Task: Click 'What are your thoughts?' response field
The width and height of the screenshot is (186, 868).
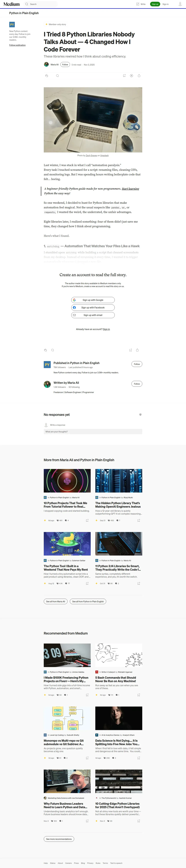Action: pos(93,432)
